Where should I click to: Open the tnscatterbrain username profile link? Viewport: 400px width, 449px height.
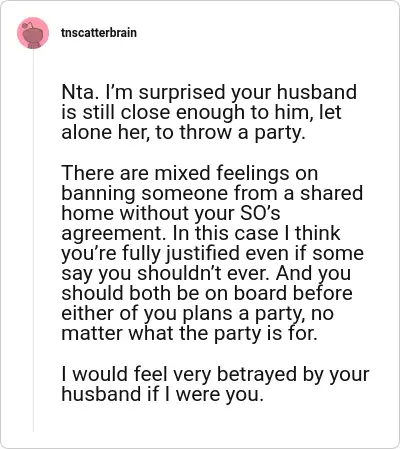click(99, 33)
